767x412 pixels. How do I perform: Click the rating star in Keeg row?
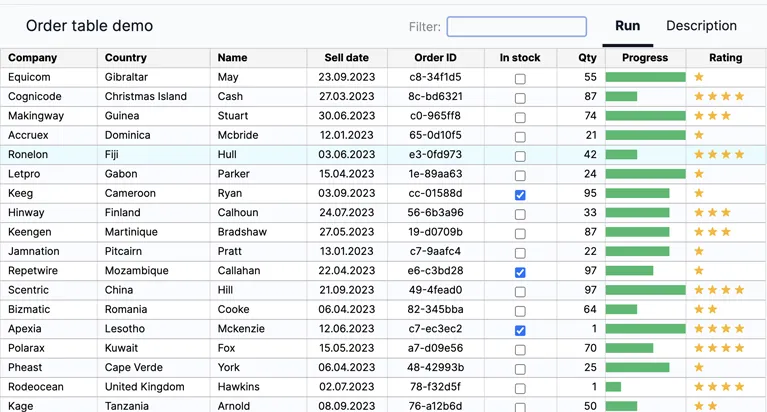click(699, 193)
